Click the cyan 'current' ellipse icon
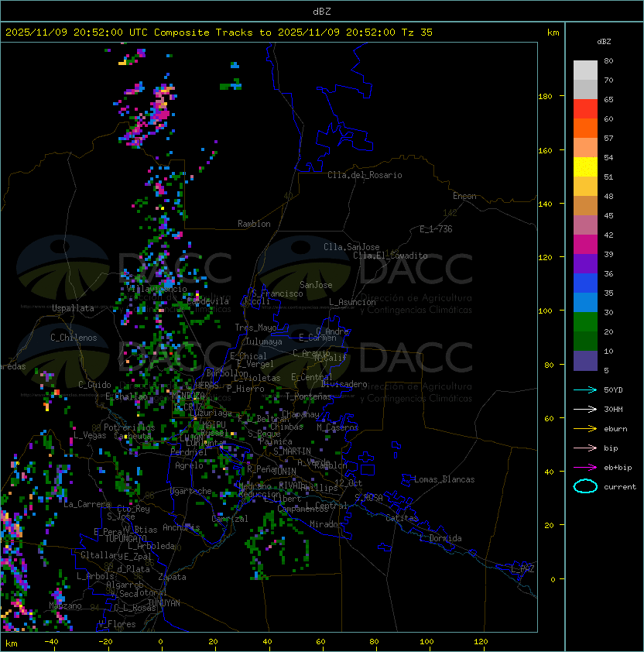Screen dimensions: 644x652 (x=585, y=486)
